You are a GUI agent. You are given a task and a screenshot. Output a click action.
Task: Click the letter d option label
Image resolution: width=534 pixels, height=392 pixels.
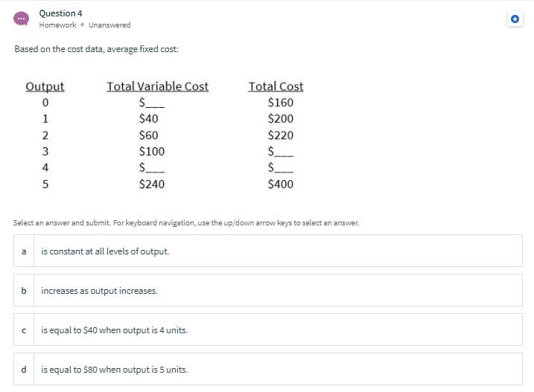click(24, 370)
